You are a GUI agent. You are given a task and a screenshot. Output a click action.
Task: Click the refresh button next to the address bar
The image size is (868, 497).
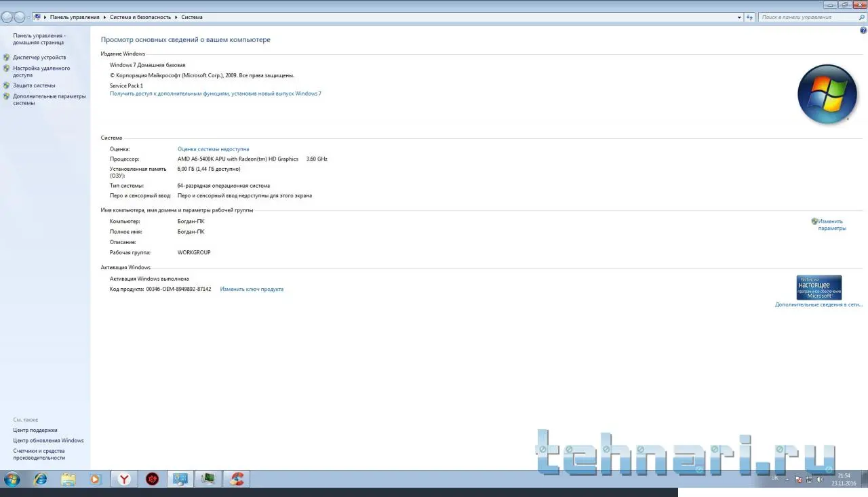coord(750,17)
